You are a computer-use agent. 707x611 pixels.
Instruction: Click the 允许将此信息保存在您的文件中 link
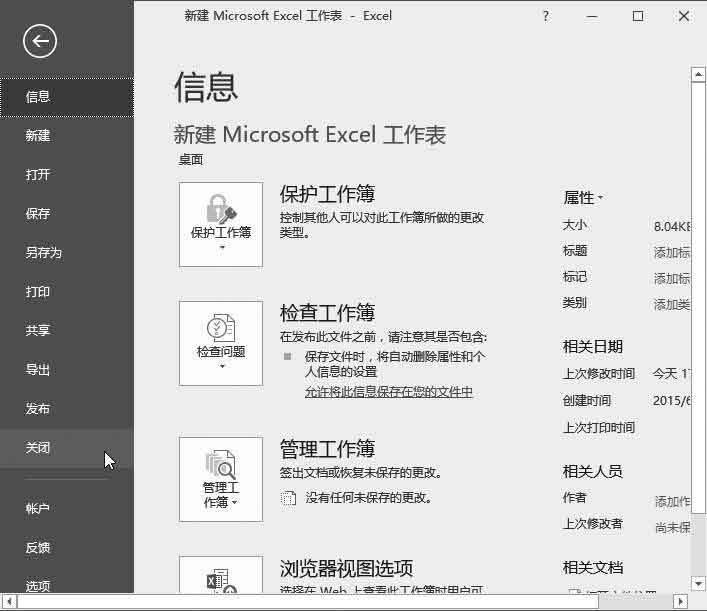(x=388, y=392)
